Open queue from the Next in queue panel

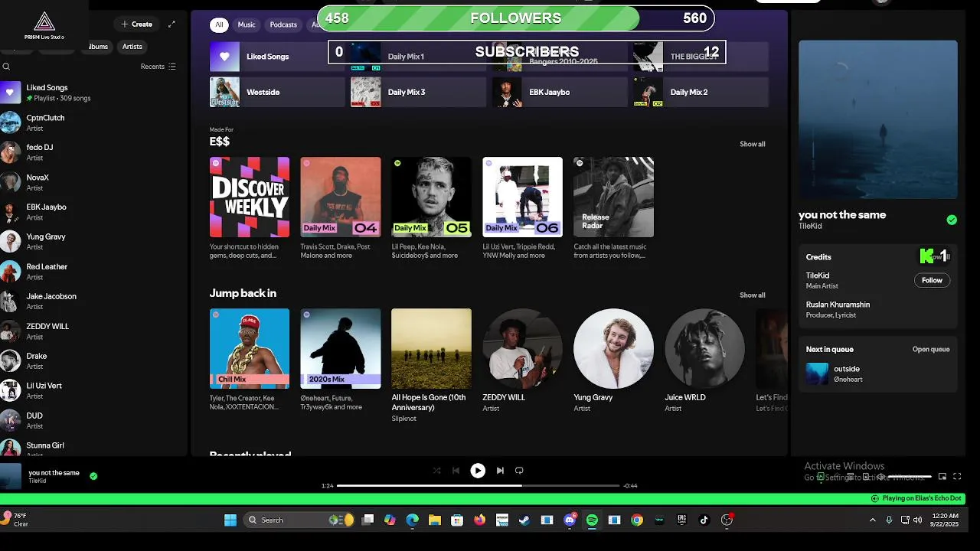[931, 350]
